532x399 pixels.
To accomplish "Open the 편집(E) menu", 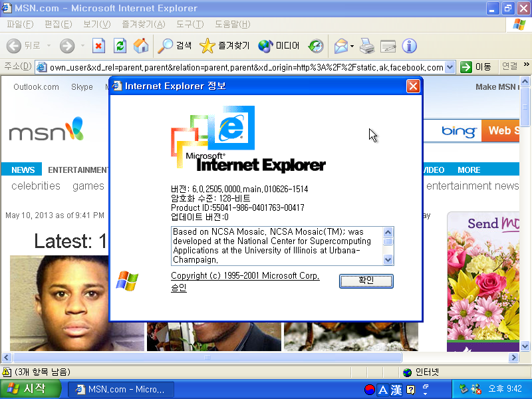I will [59, 25].
